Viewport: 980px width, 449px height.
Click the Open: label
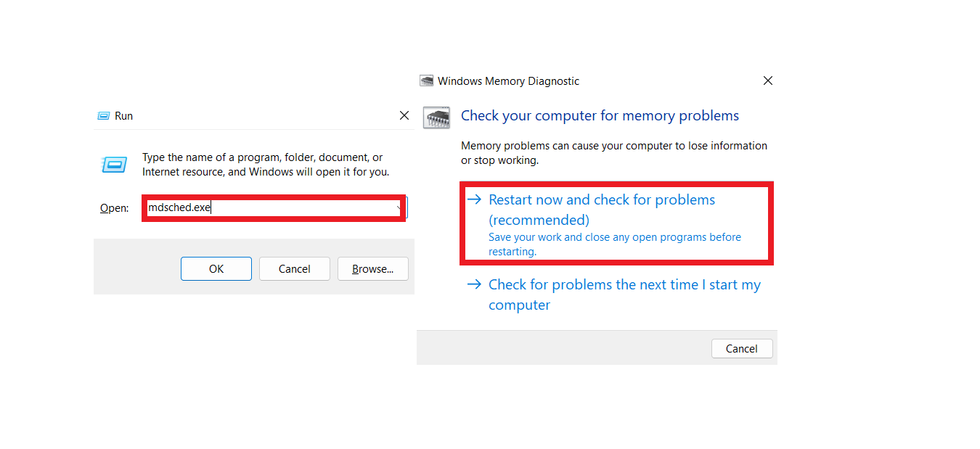point(114,208)
